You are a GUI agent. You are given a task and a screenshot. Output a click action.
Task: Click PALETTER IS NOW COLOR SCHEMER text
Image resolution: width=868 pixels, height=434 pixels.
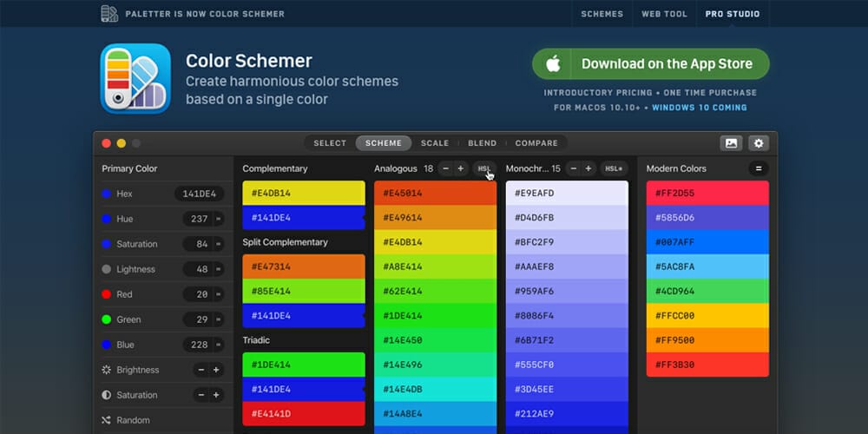[x=205, y=14]
